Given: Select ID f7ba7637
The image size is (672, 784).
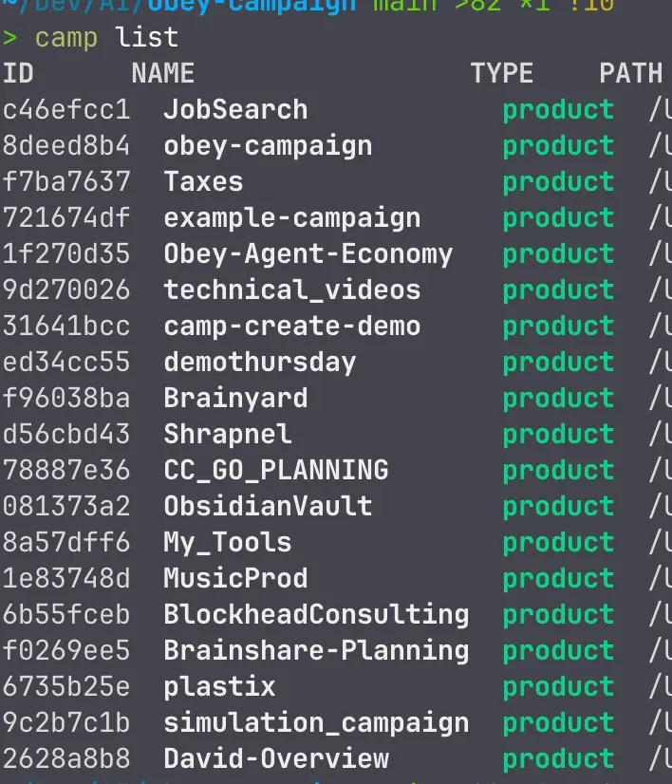Looking at the screenshot, I should 66,181.
